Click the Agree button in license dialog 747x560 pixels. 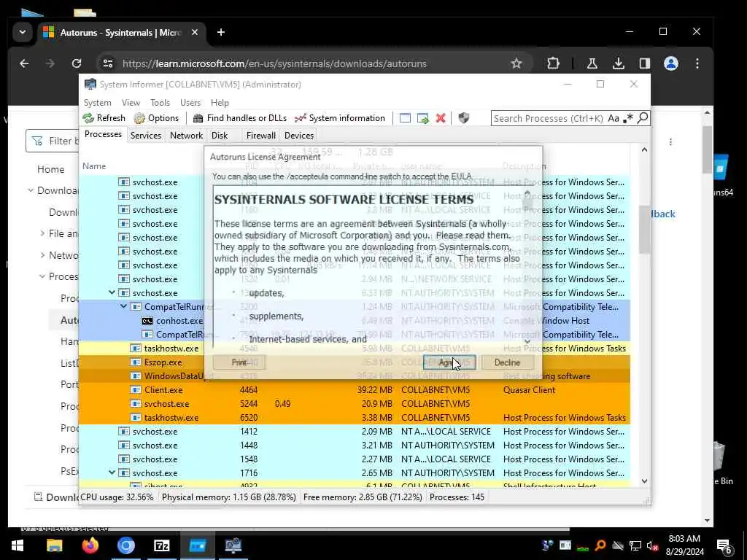coord(449,363)
